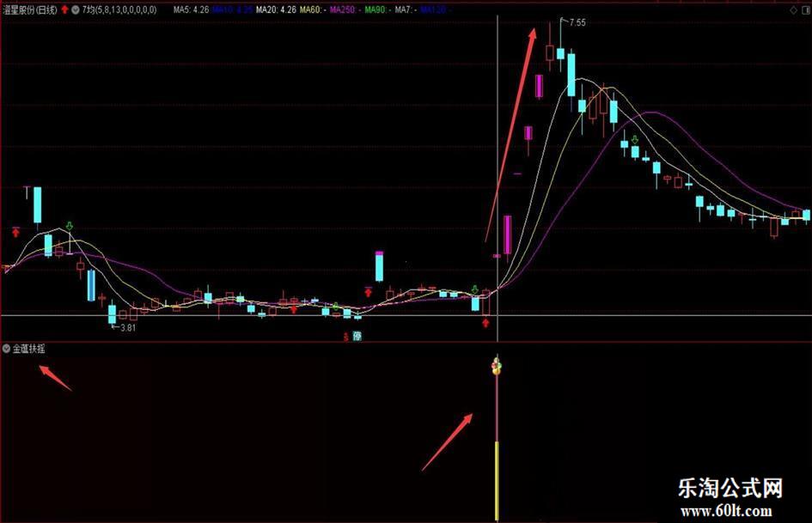
Task: Click the cyan candle above the 3.81 low
Action: (112, 314)
